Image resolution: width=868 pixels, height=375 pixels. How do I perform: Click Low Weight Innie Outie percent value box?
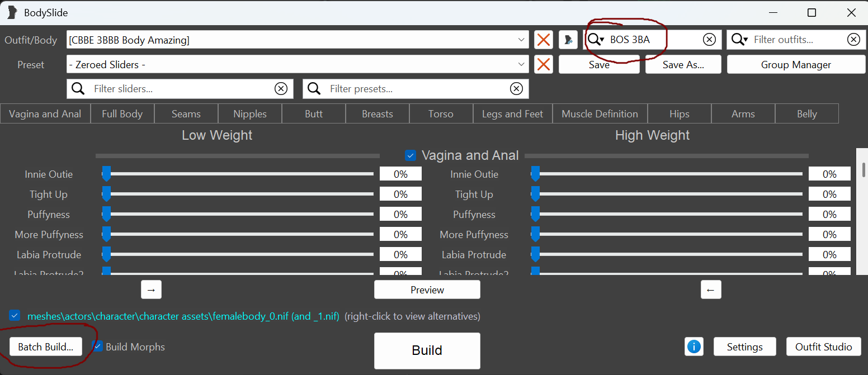[x=400, y=174]
